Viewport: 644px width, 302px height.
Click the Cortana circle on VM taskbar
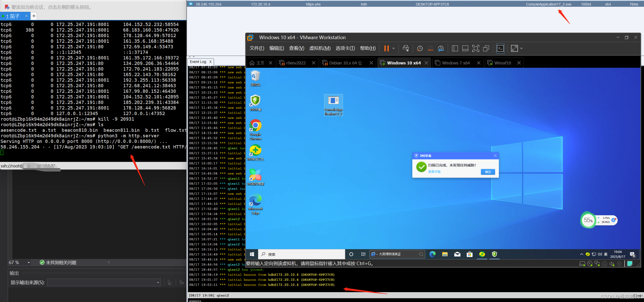coord(351,254)
